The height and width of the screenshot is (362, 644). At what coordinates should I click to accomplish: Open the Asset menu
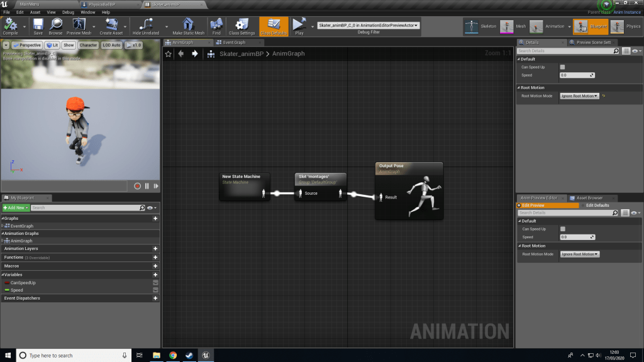35,12
